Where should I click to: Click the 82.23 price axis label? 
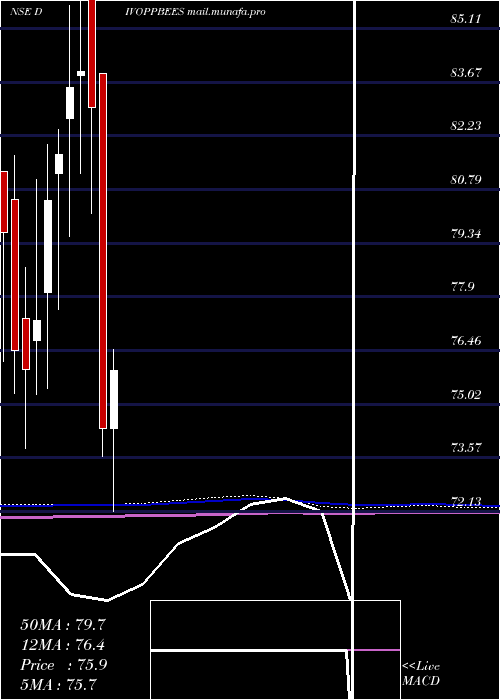467,126
